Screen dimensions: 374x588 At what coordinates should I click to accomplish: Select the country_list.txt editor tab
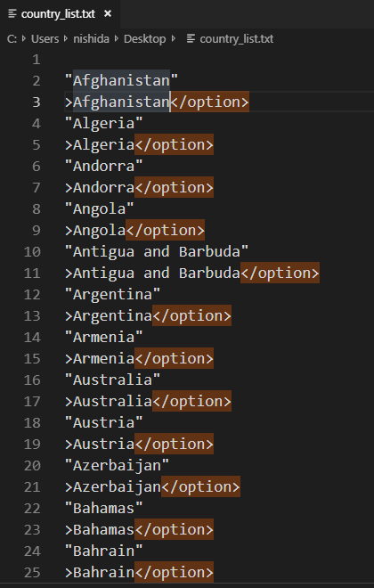[x=60, y=14]
